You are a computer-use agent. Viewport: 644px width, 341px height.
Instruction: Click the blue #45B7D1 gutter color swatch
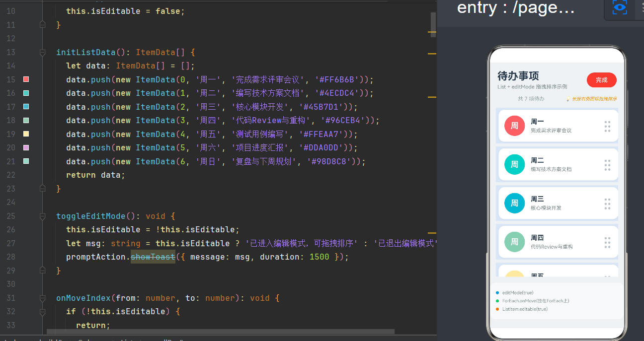[26, 107]
